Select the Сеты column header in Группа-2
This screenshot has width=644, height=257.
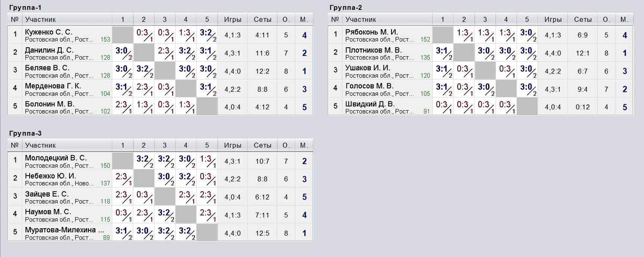[x=583, y=19]
